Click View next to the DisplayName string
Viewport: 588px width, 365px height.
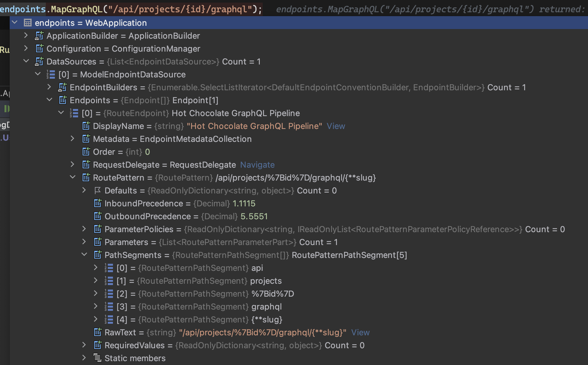(336, 126)
